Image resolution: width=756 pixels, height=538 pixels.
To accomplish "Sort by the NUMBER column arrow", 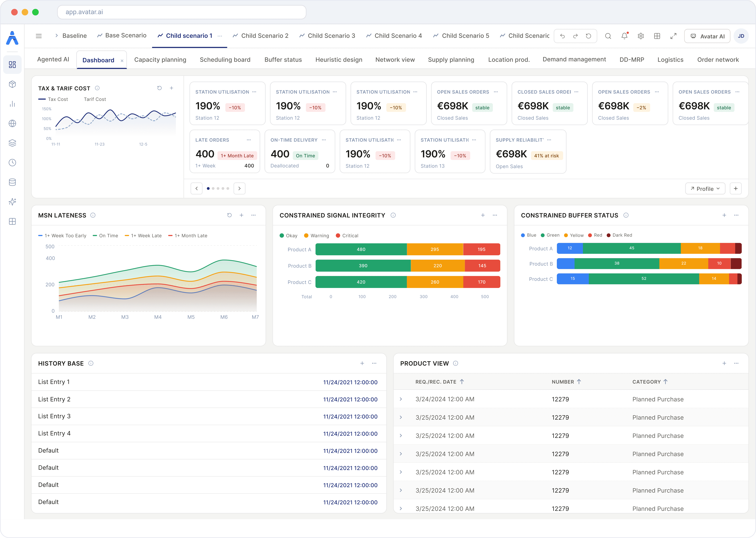I will click(579, 382).
